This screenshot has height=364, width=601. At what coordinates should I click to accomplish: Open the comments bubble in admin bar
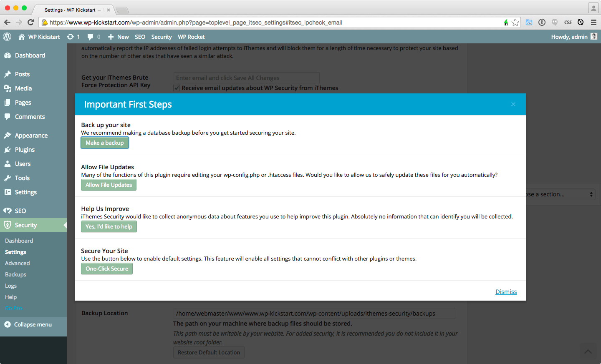tap(91, 37)
